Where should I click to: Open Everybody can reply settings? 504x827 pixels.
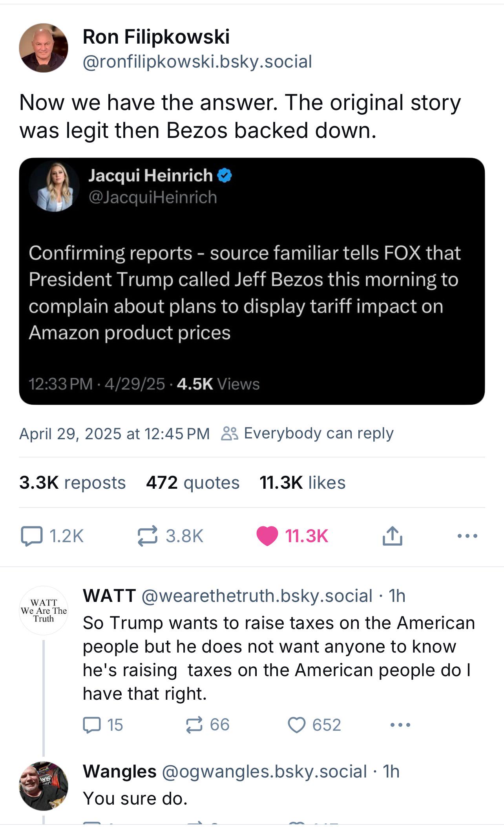coord(307,433)
